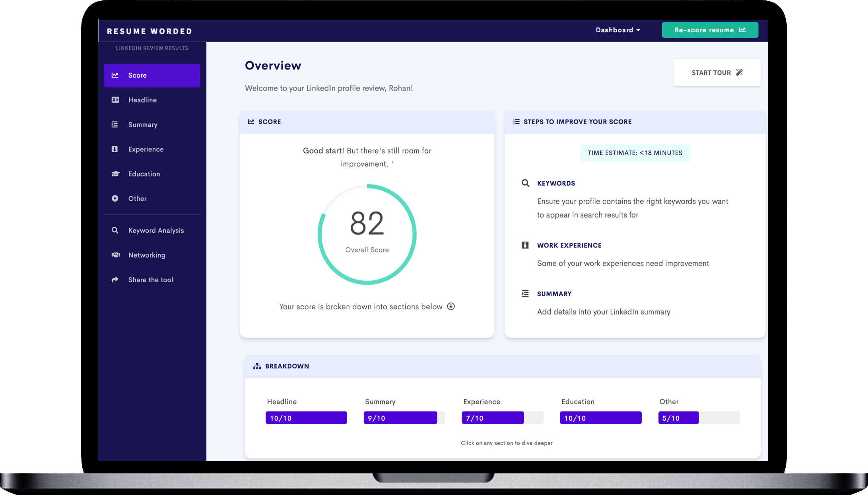Click the LinkedIn Review Results label
868x495 pixels.
coord(154,48)
